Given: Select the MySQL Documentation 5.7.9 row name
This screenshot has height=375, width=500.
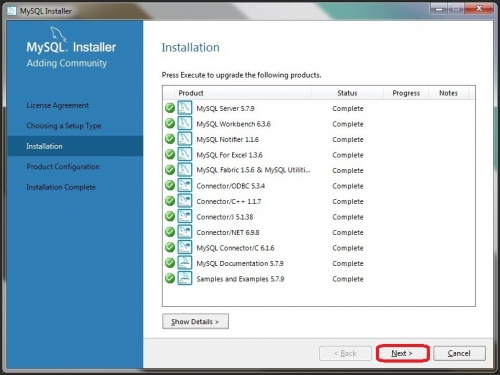Looking at the screenshot, I should point(240,263).
